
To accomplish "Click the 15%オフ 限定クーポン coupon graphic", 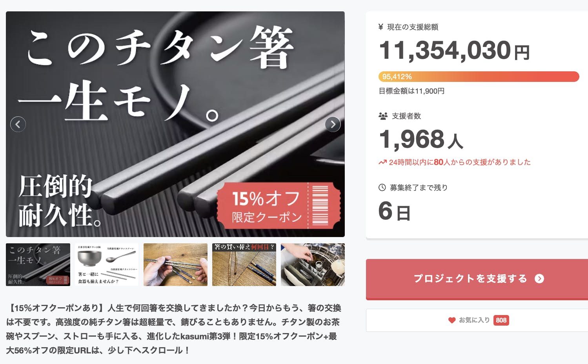I will tap(279, 206).
